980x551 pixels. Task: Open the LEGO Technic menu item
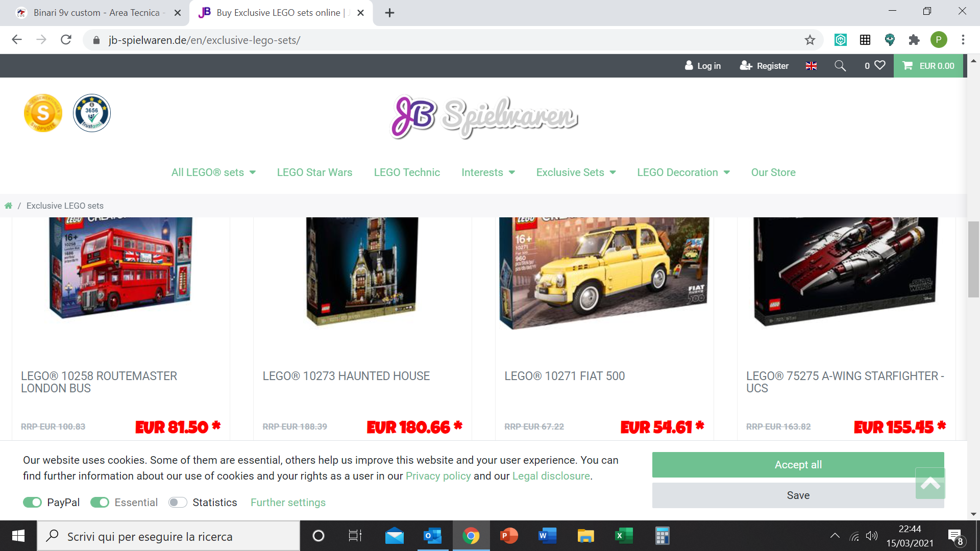(x=407, y=172)
